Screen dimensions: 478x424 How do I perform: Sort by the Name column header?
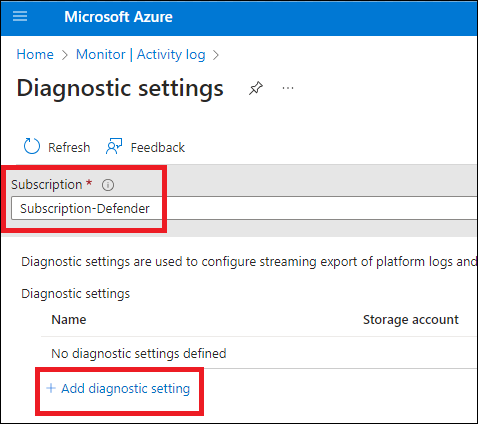coord(69,320)
